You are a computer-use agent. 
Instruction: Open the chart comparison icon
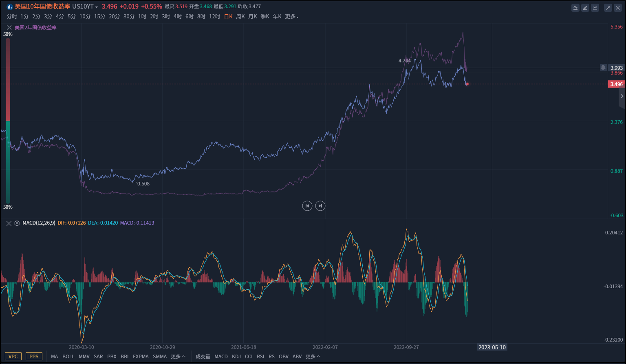click(x=595, y=8)
